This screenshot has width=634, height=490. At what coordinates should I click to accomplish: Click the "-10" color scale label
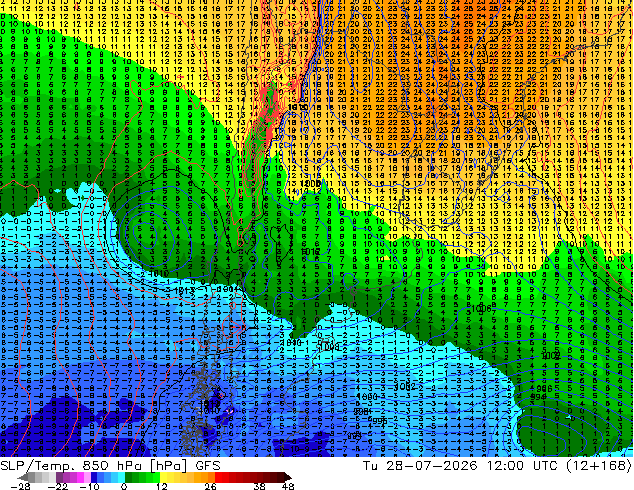click(90, 486)
